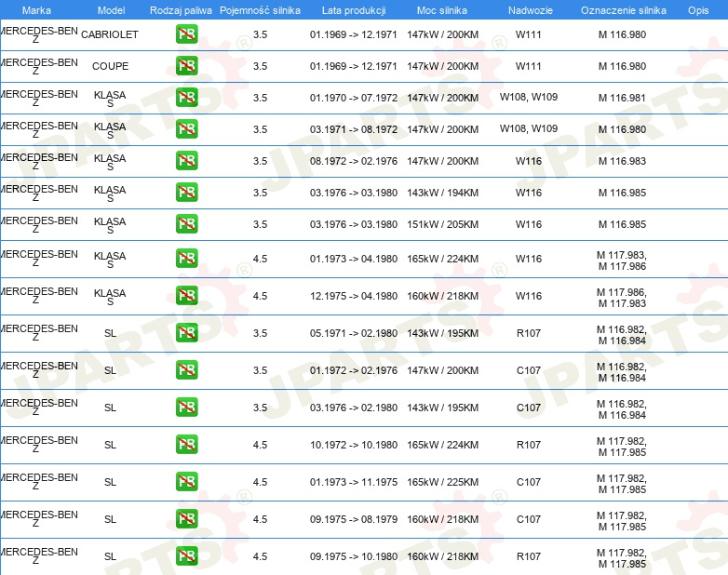Click the 10.1972 -> 10.1980 production years cell
The width and height of the screenshot is (728, 575).
[354, 445]
